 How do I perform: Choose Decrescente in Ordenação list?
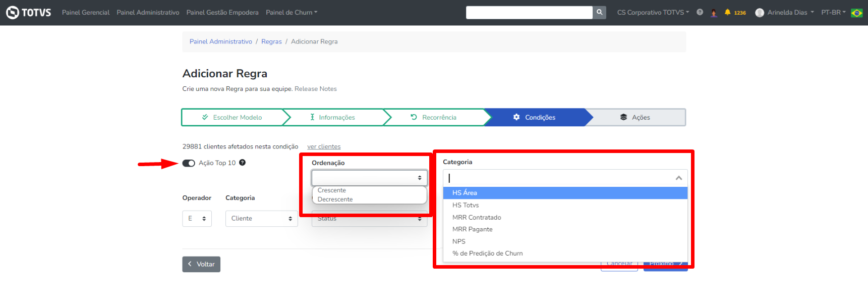335,199
